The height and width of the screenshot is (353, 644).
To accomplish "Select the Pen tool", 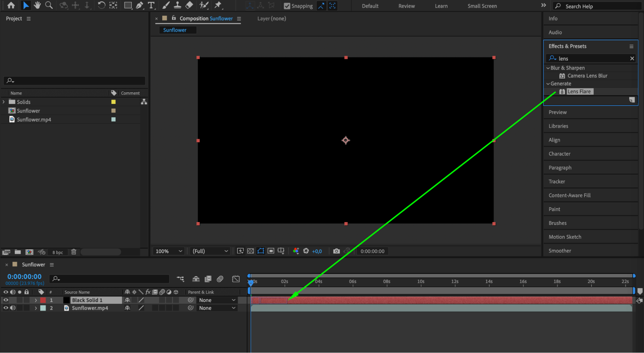I will pyautogui.click(x=139, y=5).
